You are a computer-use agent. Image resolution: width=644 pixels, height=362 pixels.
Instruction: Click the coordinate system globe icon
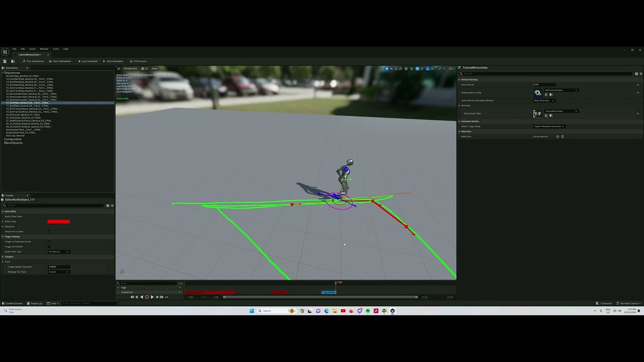click(x=406, y=68)
